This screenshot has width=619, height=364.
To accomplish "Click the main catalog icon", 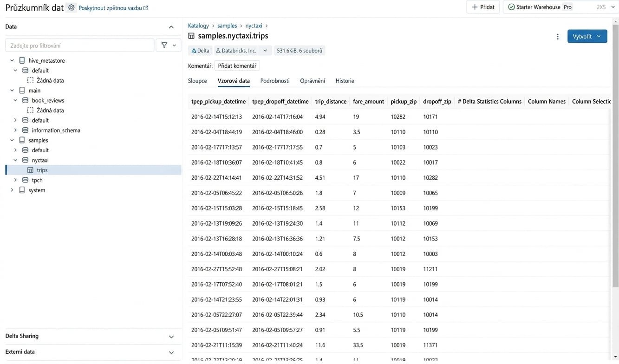I will (22, 91).
